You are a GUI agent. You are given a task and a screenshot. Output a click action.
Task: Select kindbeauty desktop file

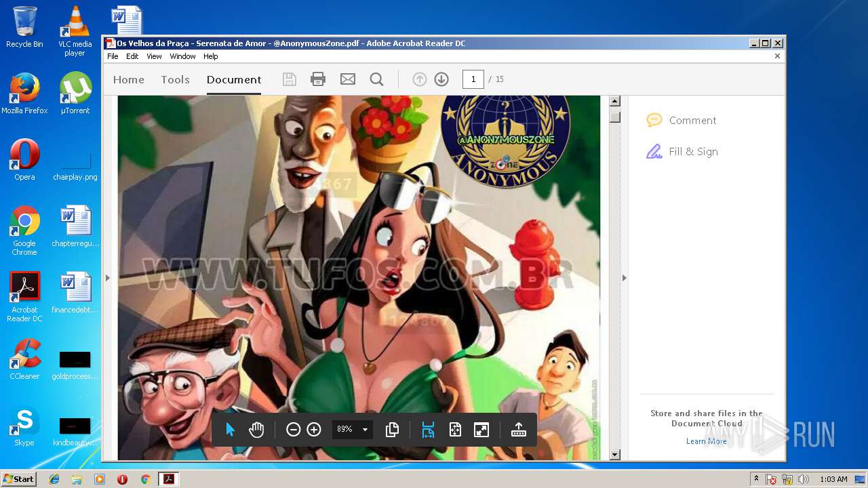[75, 432]
